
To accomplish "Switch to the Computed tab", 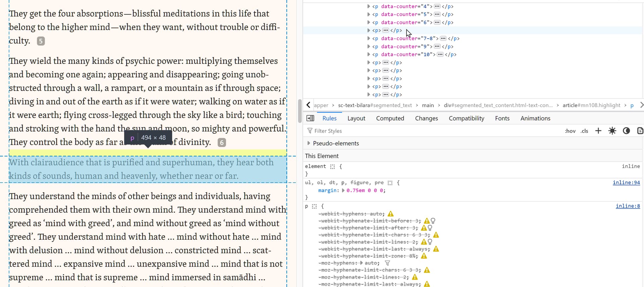I will [x=390, y=118].
